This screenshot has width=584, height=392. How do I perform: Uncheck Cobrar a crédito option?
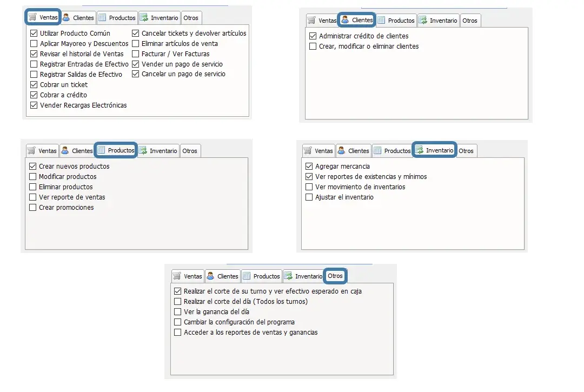point(34,95)
